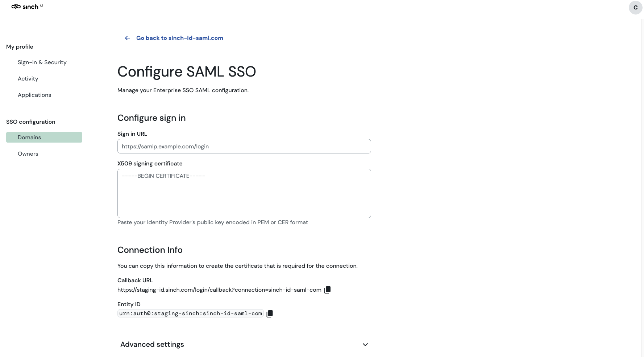Viewport: 644px width, 357px height.
Task: Open Applications from the sidebar
Action: point(34,95)
